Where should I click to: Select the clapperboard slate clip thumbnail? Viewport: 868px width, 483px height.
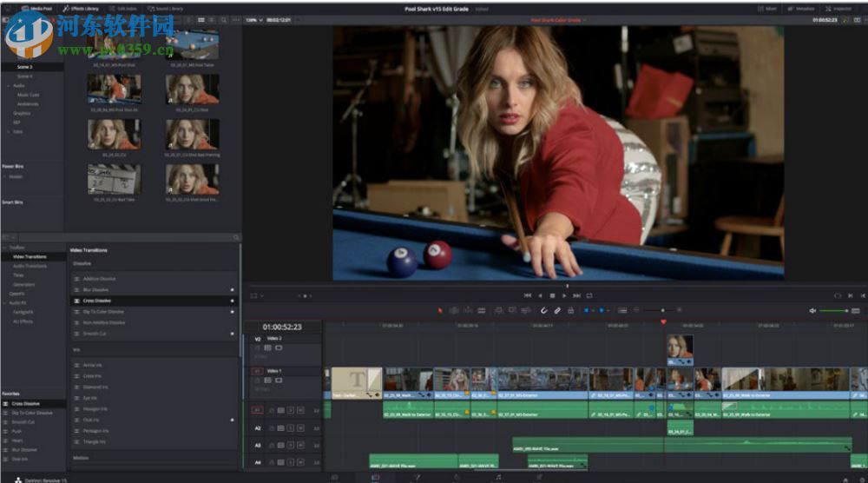tap(115, 179)
